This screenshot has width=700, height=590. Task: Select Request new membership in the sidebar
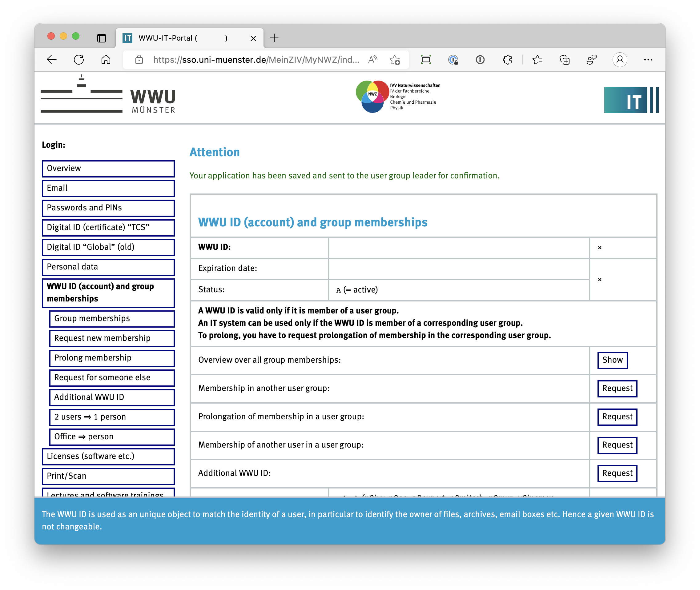[x=112, y=338]
